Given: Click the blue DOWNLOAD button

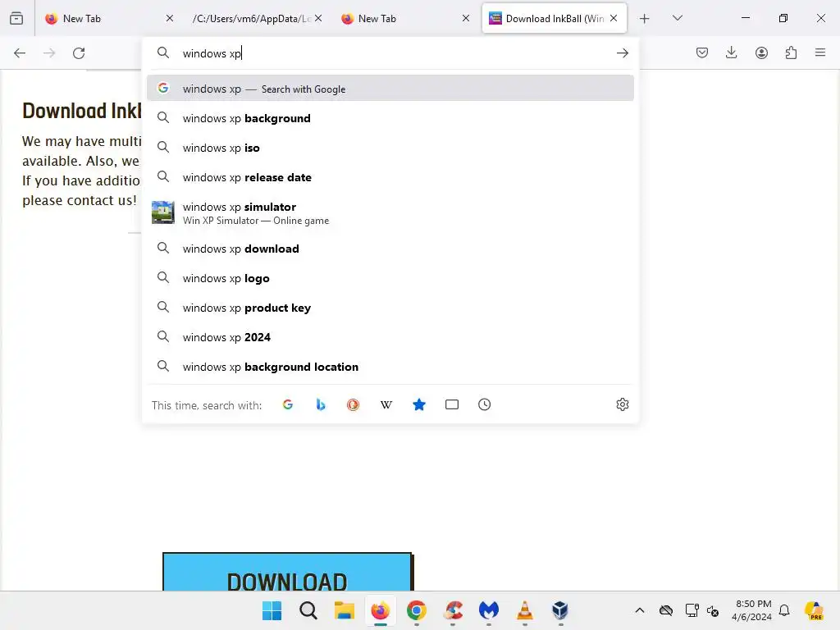Looking at the screenshot, I should (287, 572).
